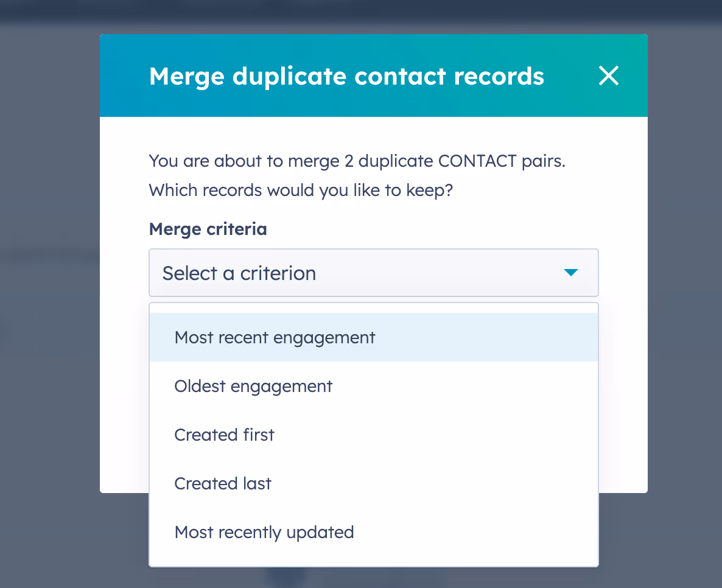Click the Merge duplicate contact records title

(x=346, y=76)
